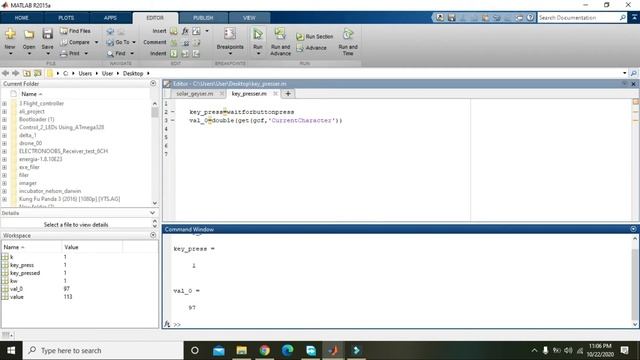This screenshot has width=640, height=360.
Task: Click the Help question mark icon
Action: (530, 18)
